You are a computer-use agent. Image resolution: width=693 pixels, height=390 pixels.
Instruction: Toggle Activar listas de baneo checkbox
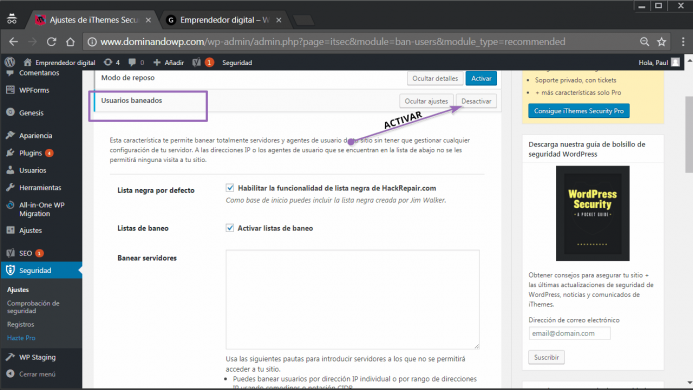230,228
